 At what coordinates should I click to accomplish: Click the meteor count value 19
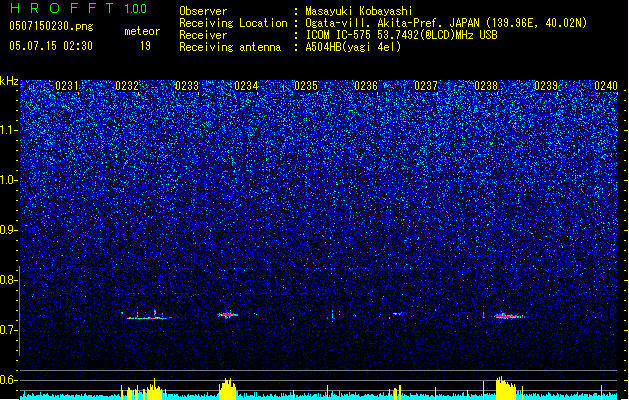pos(145,46)
